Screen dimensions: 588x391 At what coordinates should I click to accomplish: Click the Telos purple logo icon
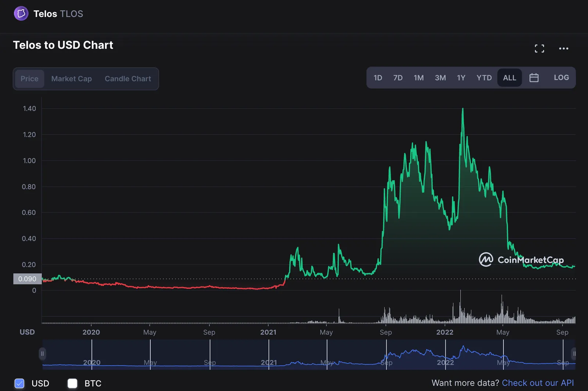point(21,14)
